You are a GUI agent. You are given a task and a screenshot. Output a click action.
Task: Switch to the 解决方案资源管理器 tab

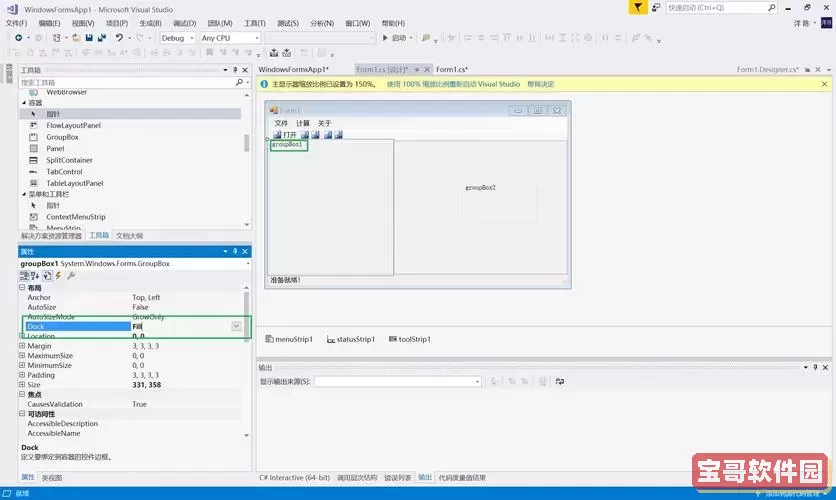pos(51,236)
